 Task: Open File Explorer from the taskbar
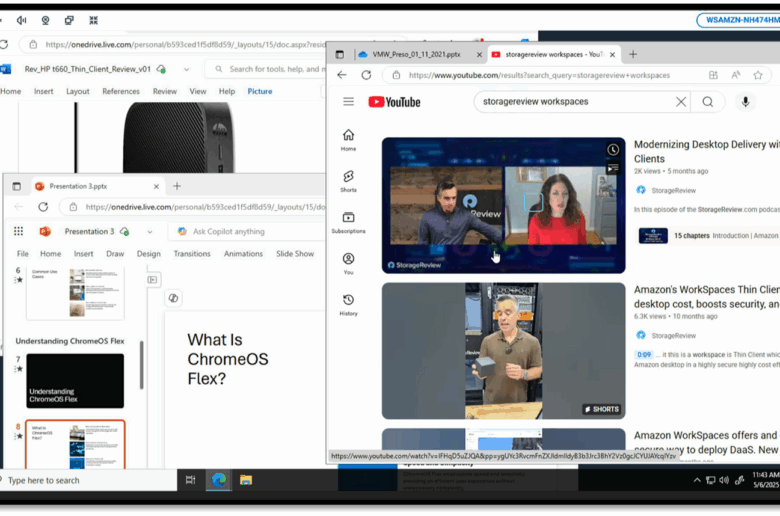coord(246,480)
